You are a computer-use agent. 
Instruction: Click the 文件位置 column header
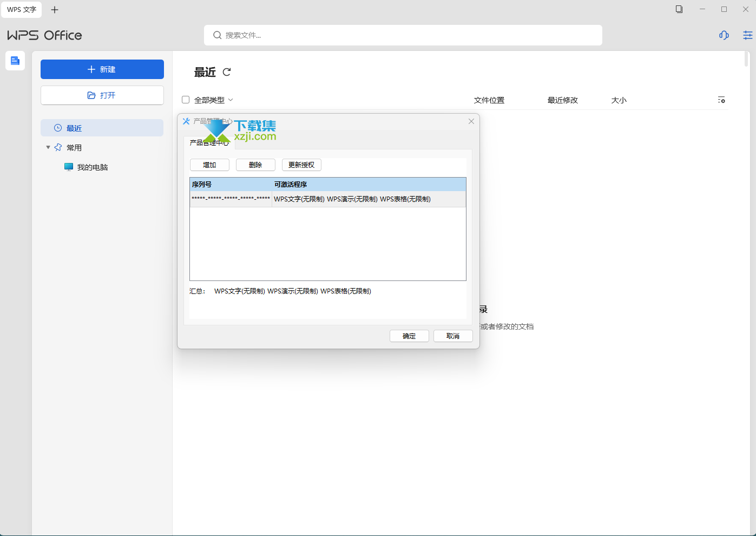coord(489,100)
